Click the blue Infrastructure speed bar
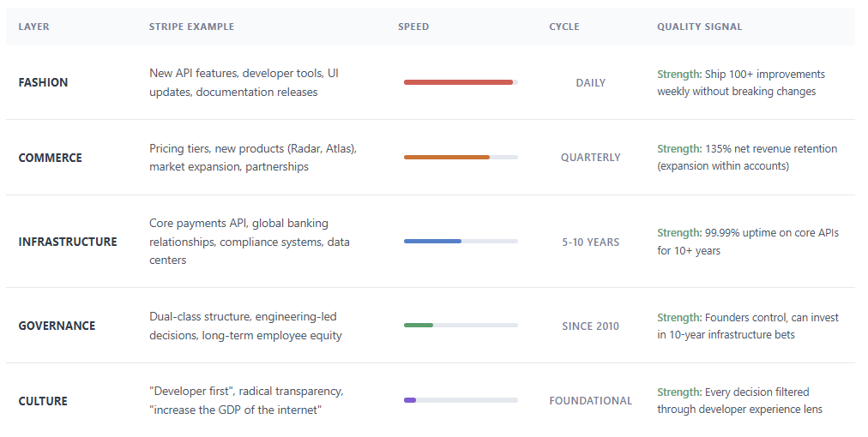This screenshot has width=868, height=437. [432, 241]
